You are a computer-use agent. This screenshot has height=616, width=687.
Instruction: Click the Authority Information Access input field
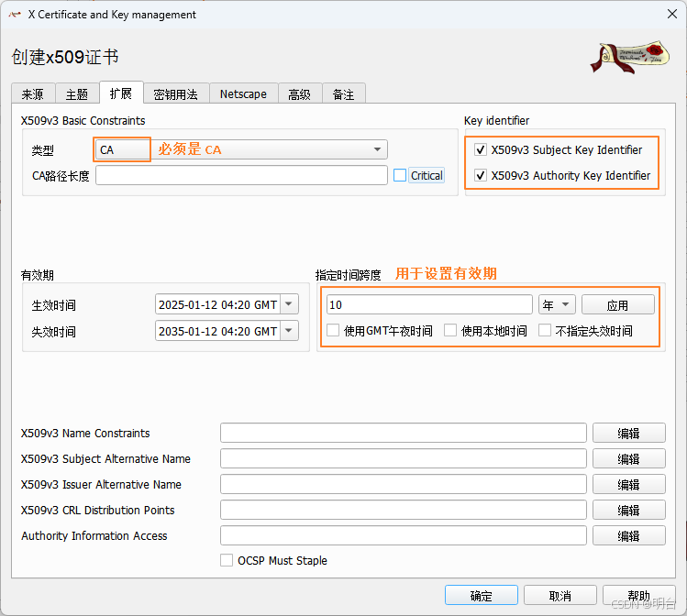[404, 536]
